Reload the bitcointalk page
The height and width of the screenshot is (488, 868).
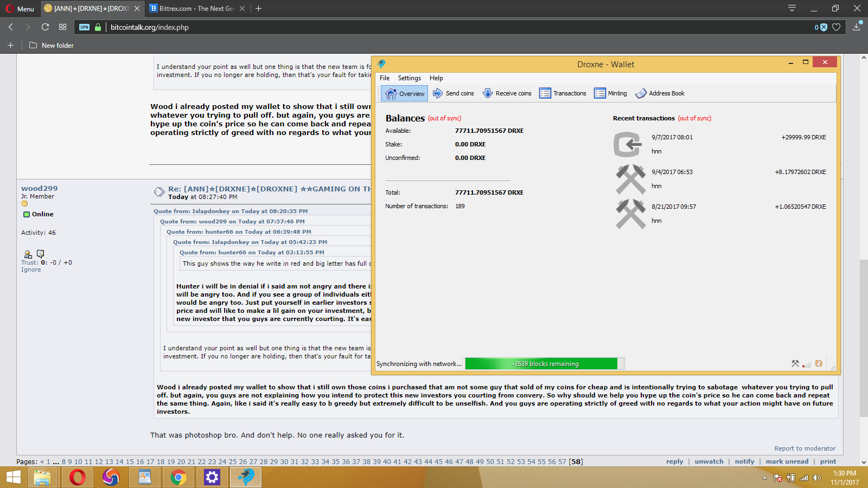point(46,27)
